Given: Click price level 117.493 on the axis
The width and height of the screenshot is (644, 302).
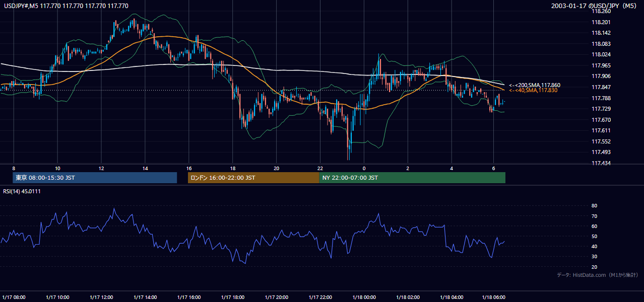Looking at the screenshot, I should pyautogui.click(x=601, y=152).
